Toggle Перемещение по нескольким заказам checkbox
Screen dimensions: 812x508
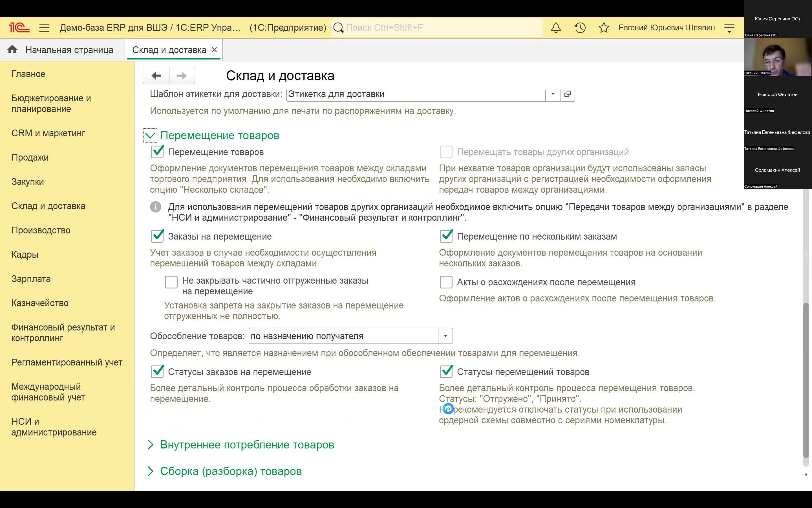[x=446, y=236]
